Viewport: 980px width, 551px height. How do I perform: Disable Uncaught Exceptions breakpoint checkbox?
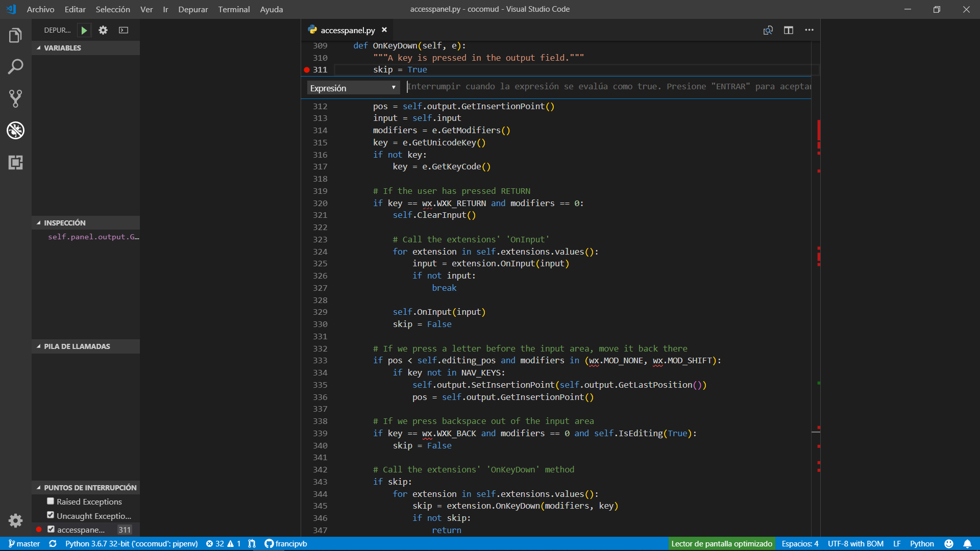click(x=51, y=515)
